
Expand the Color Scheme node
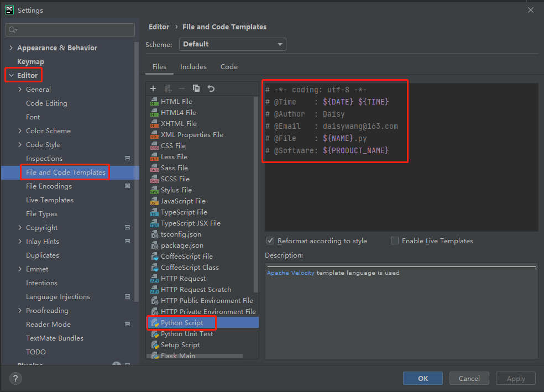[20, 131]
